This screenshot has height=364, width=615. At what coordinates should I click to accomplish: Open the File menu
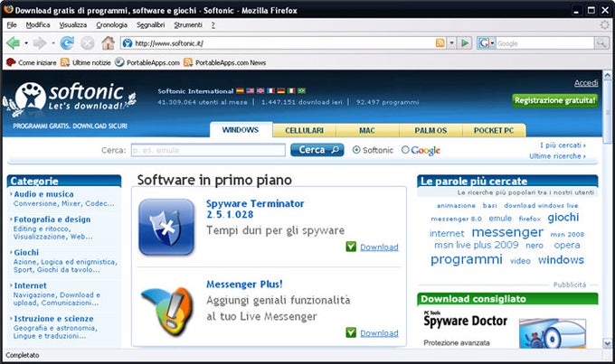pyautogui.click(x=12, y=25)
